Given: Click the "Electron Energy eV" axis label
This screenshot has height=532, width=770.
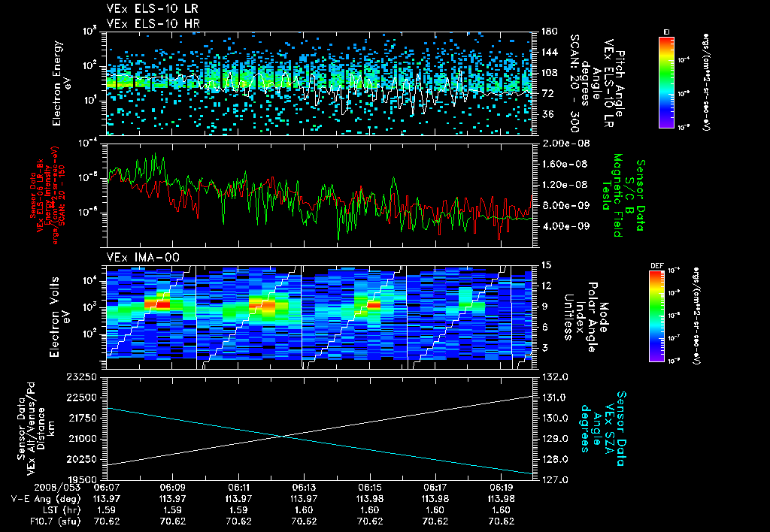Looking at the screenshot, I should [x=61, y=83].
